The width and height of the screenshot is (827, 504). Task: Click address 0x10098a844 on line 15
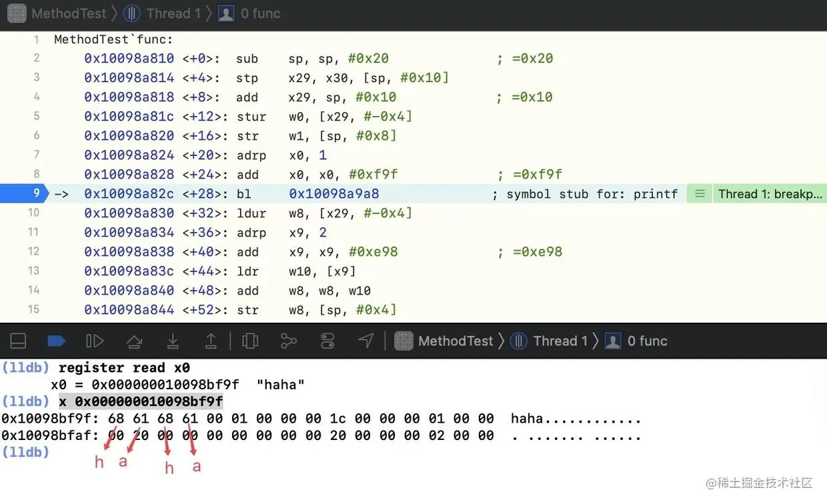(x=129, y=310)
